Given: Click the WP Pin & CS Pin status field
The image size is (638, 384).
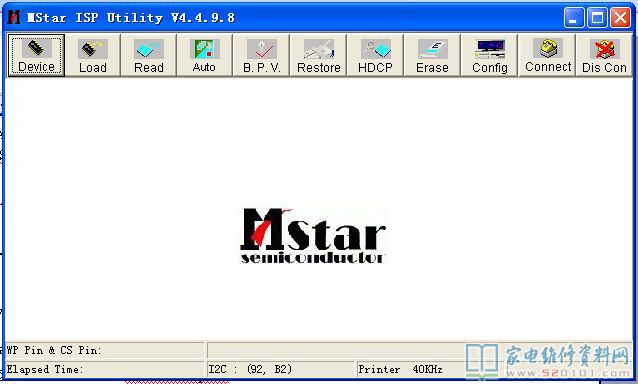Looking at the screenshot, I should click(x=105, y=350).
